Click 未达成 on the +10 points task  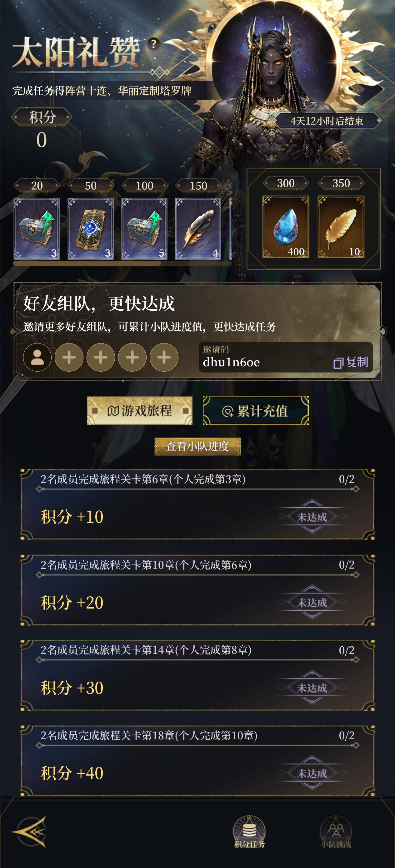point(312,516)
